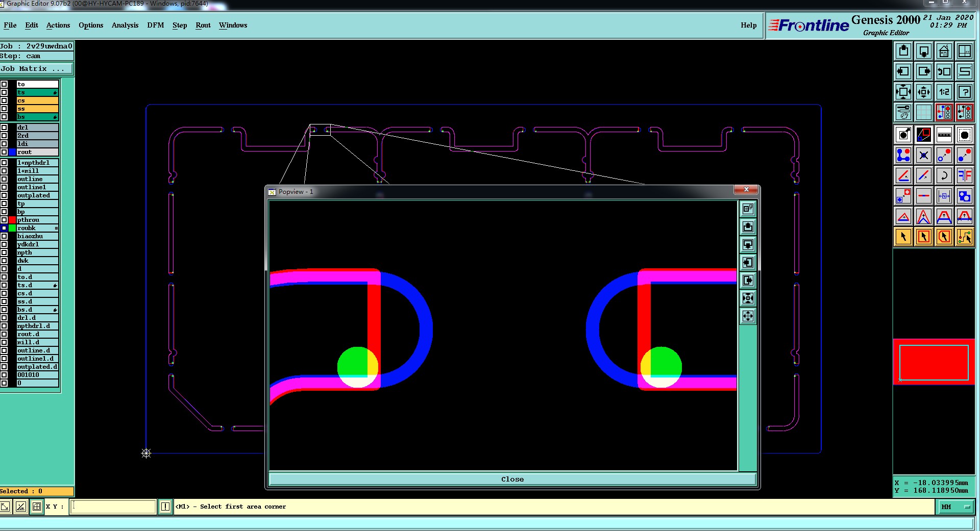Image resolution: width=980 pixels, height=531 pixels.
Task: Open the Rout menu
Action: (x=203, y=25)
